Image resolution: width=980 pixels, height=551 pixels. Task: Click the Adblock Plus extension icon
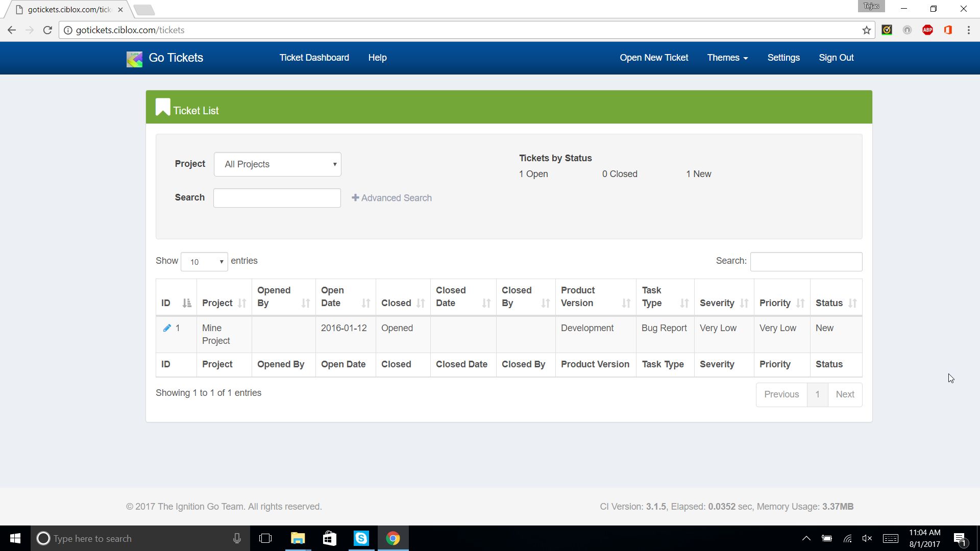[927, 30]
